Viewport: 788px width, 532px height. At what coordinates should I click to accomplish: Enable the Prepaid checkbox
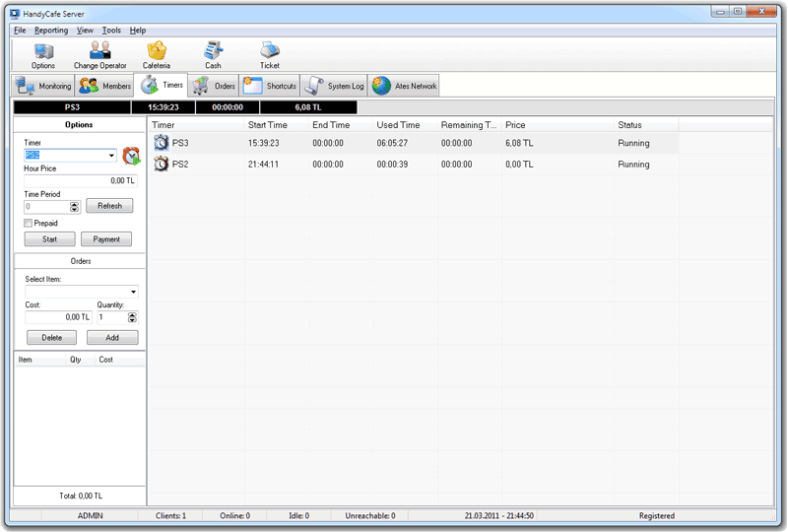pyautogui.click(x=29, y=224)
